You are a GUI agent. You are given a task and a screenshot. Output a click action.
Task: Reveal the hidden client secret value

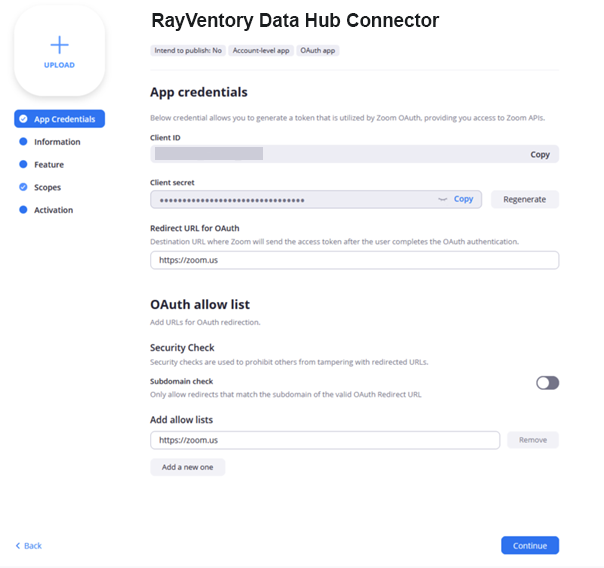point(443,200)
